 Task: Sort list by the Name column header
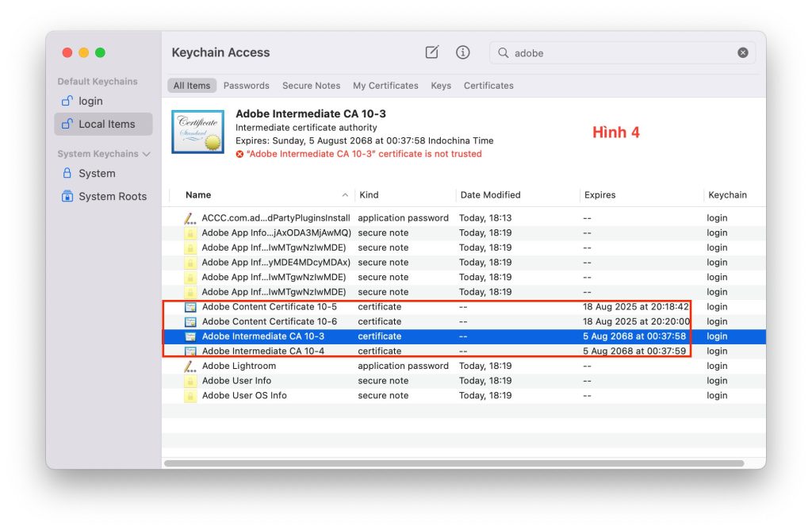click(198, 195)
